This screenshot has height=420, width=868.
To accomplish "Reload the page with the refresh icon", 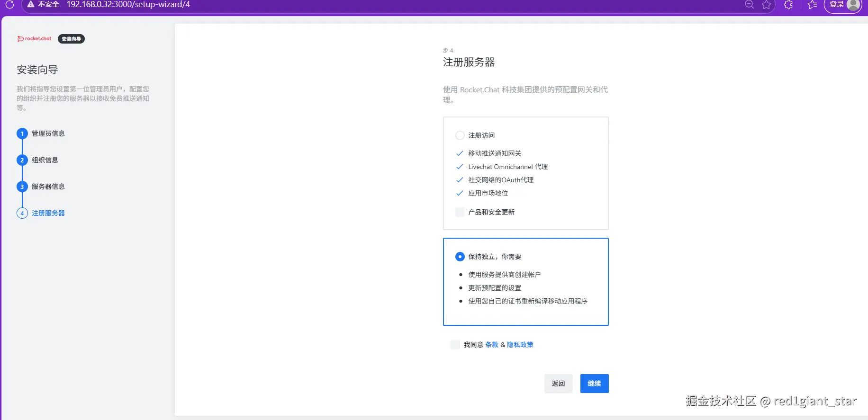I will [9, 5].
